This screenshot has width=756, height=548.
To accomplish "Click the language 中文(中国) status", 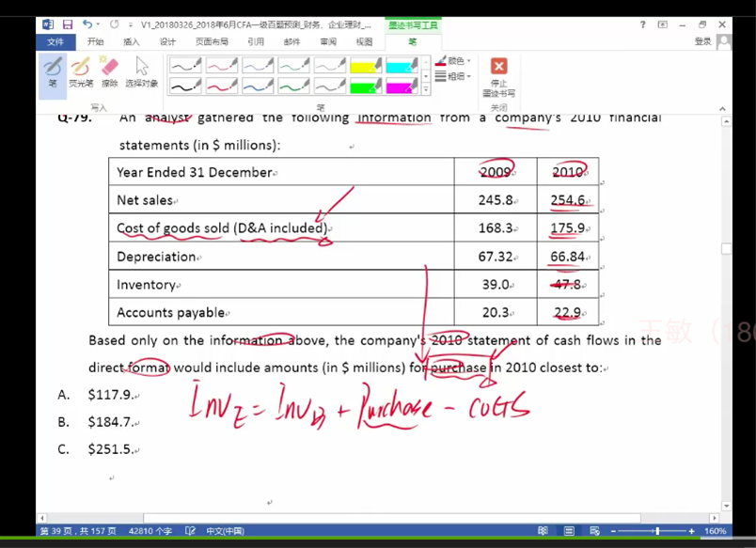I will (x=225, y=531).
